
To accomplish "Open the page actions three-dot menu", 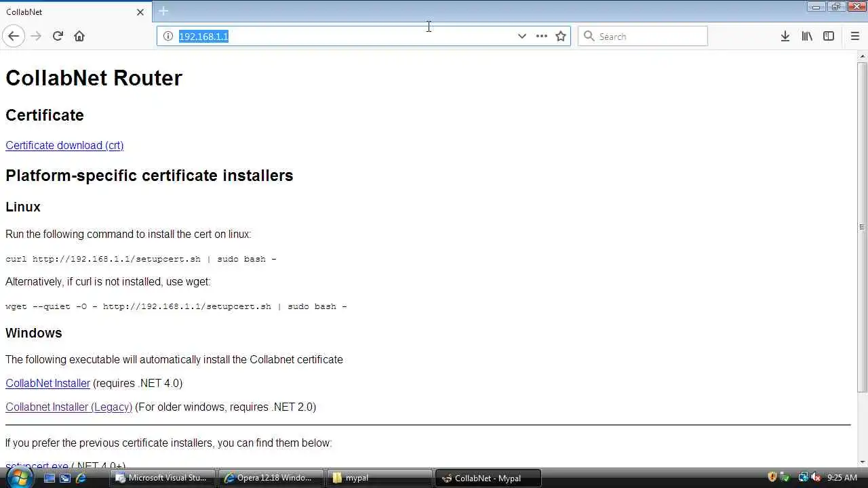I will click(x=541, y=36).
